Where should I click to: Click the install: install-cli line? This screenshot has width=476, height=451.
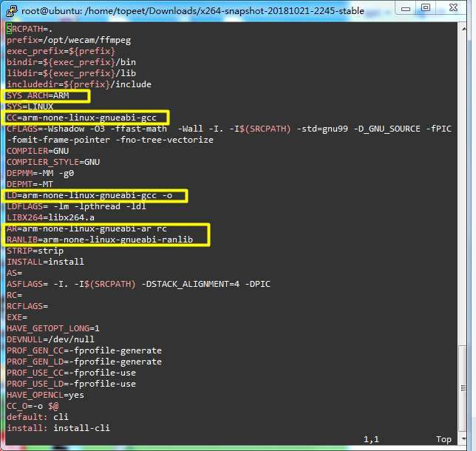(58, 428)
